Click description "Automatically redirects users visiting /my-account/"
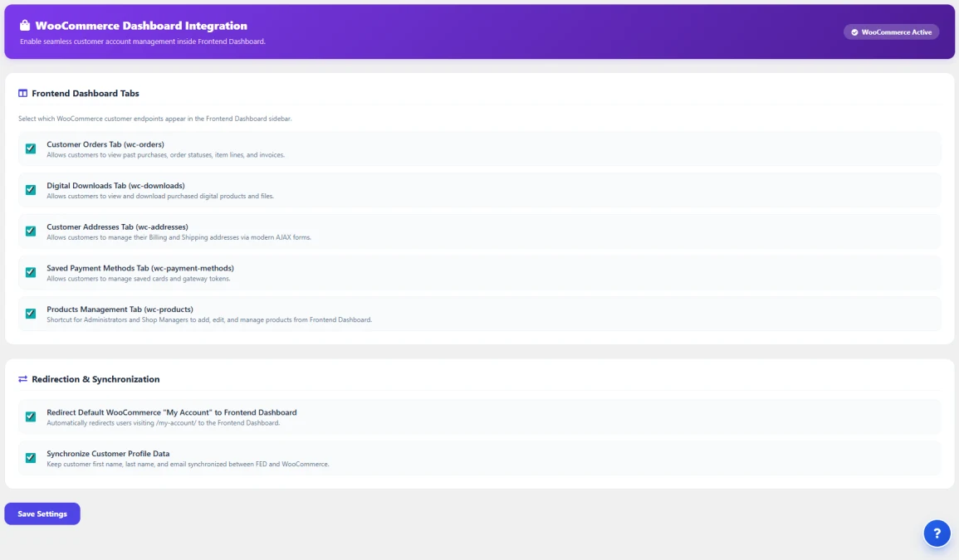The width and height of the screenshot is (959, 560). [x=164, y=423]
